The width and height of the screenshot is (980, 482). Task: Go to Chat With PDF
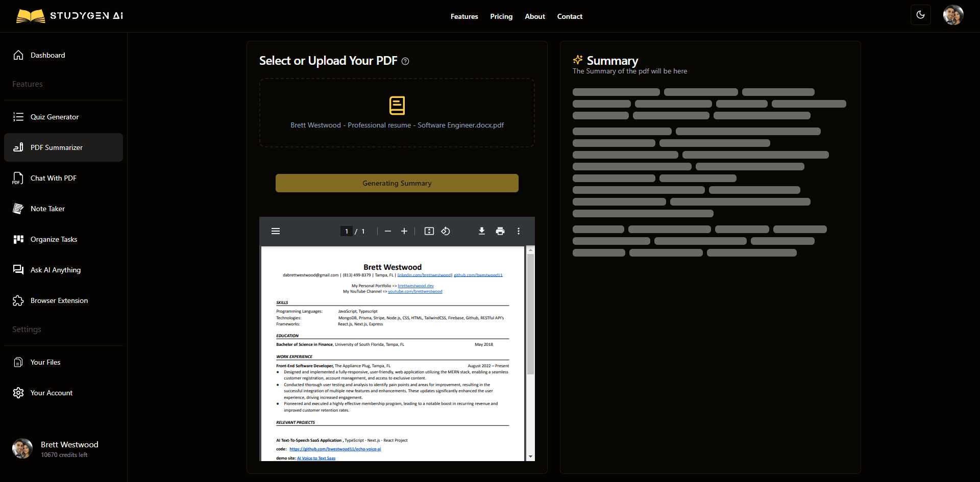54,178
